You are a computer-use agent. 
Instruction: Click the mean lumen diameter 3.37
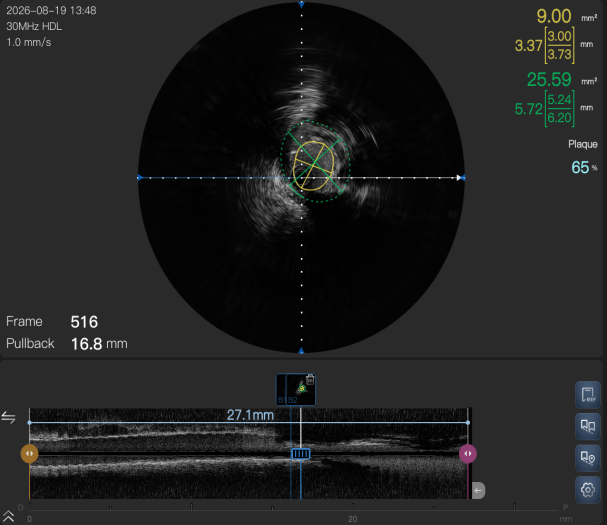[x=528, y=46]
